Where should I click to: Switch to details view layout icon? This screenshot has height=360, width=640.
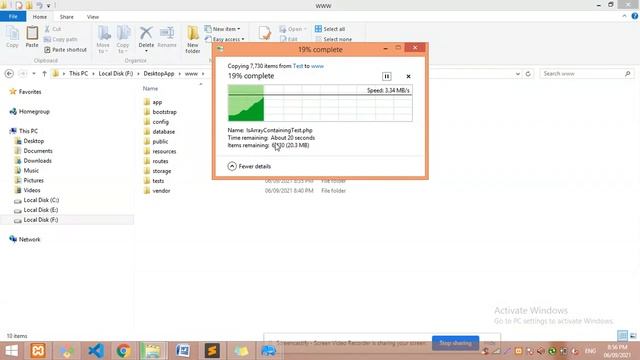coord(622,336)
